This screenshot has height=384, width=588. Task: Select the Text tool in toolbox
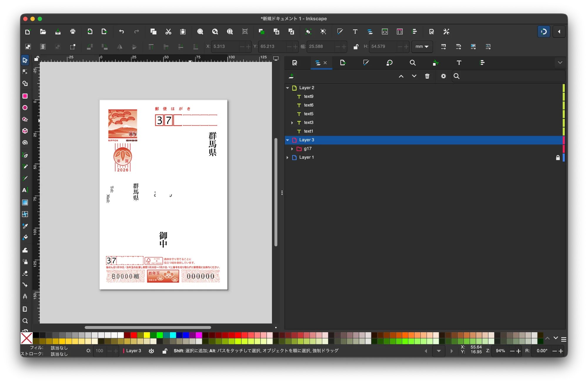point(25,190)
